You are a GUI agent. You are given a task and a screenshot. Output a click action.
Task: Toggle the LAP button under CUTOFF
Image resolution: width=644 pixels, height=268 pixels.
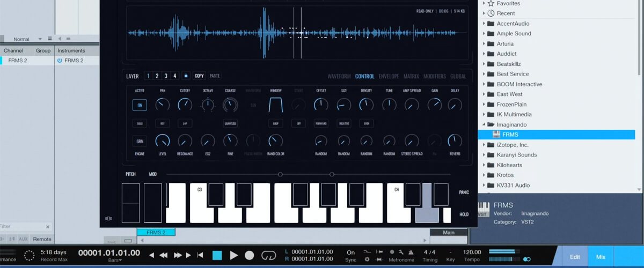185,123
